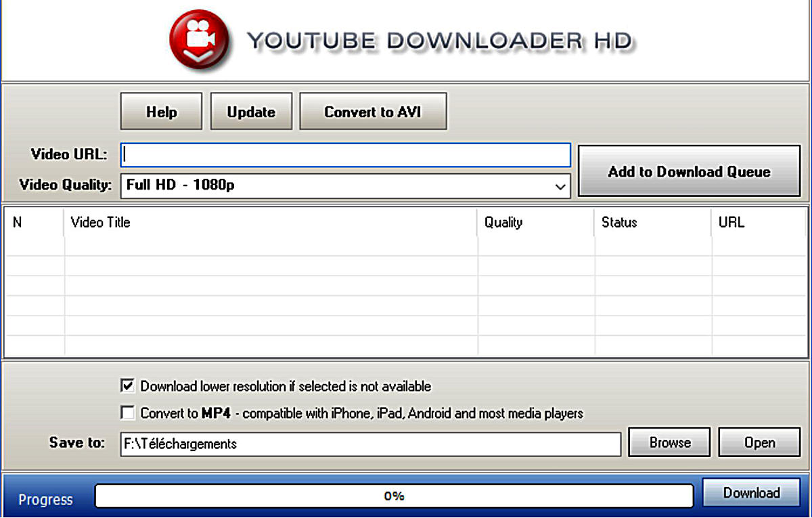Screen dimensions: 812x518
Task: Open the Help button
Action: point(162,112)
